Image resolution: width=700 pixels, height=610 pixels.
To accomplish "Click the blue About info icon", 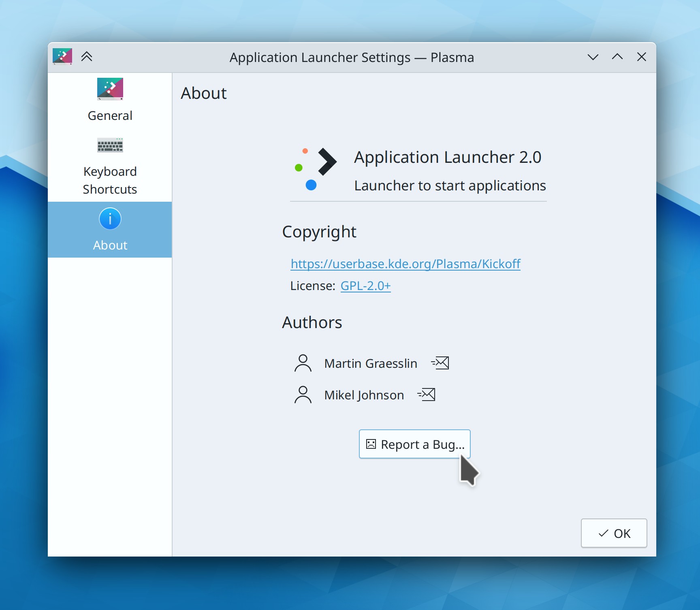I will coord(110,219).
